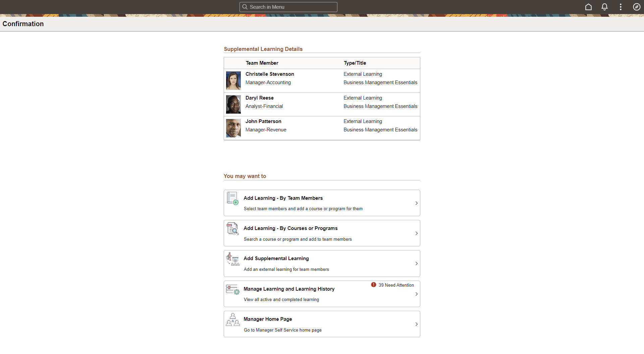The width and height of the screenshot is (644, 354).
Task: Click the Add Learning - By Courses or Programs icon
Action: 232,229
